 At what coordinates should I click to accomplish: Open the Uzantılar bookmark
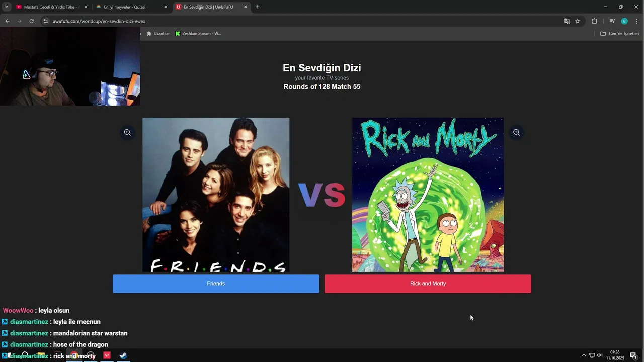pyautogui.click(x=158, y=34)
